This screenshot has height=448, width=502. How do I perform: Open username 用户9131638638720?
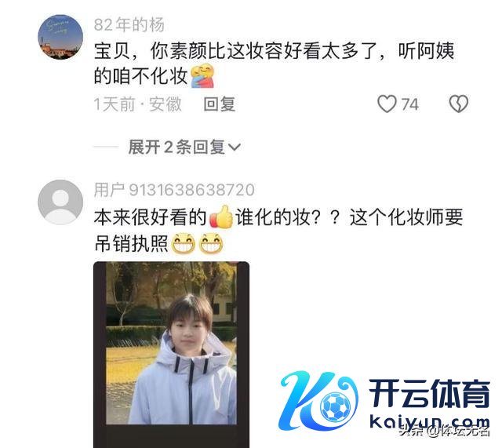(174, 190)
